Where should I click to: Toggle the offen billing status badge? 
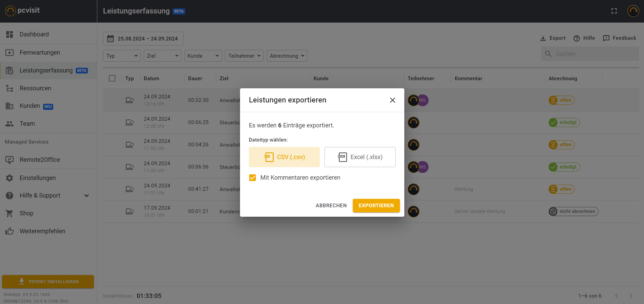tap(561, 100)
